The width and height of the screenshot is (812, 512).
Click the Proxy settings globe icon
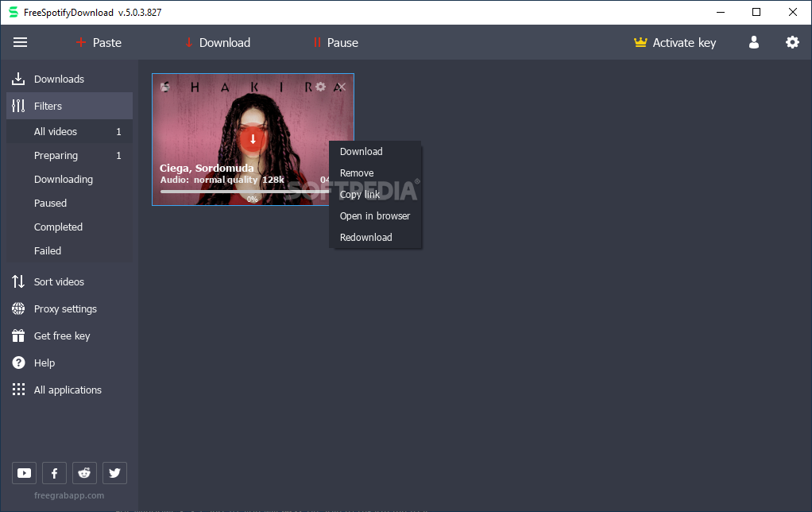click(x=18, y=308)
